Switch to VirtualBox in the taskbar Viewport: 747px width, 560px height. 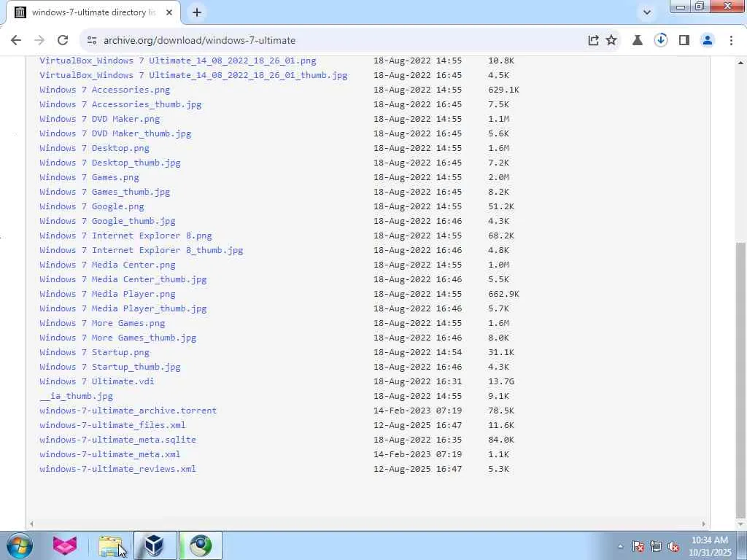point(155,545)
